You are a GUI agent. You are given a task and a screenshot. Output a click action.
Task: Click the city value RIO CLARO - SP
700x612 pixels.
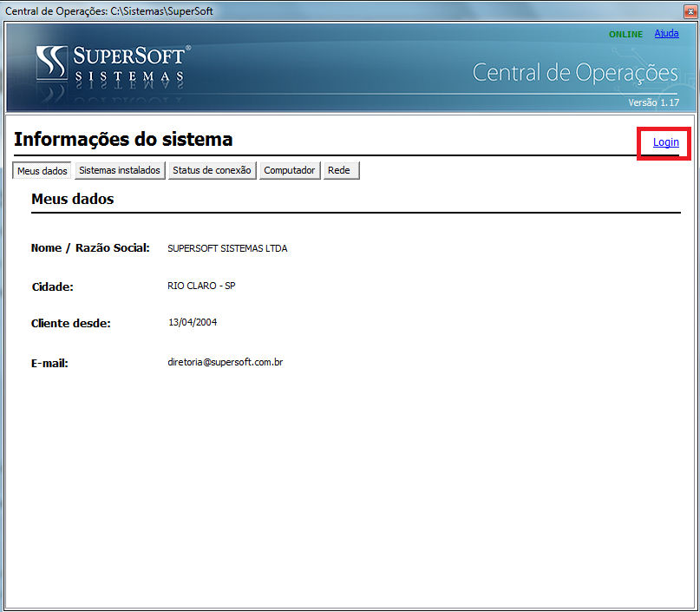click(201, 286)
